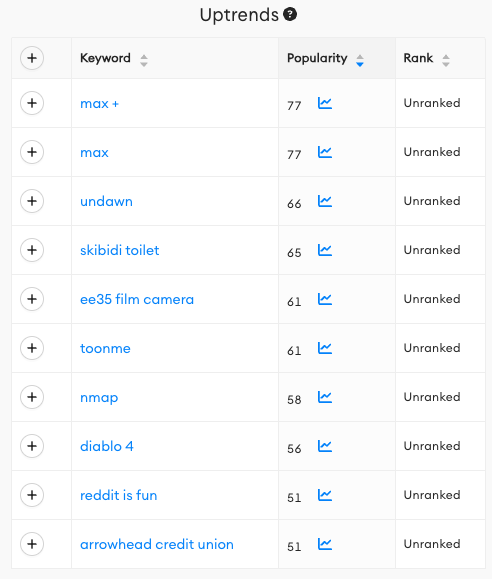Open the skibidi toilet keyword link
Image resolution: width=492 pixels, height=579 pixels.
pyautogui.click(x=120, y=250)
